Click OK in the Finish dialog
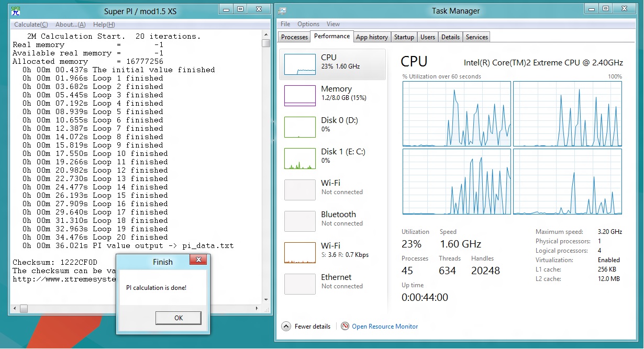 coord(178,318)
